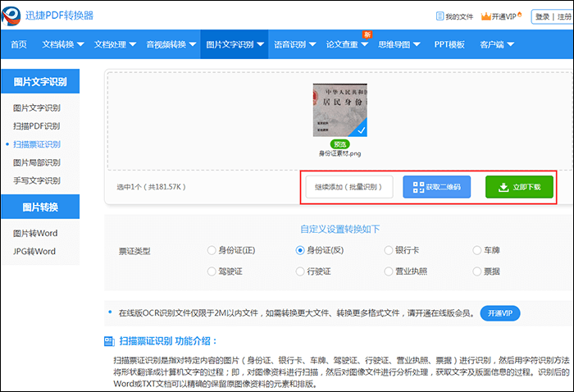Screen dimensions: 574x392
Task: Click 票证类型 label
Action: click(134, 252)
